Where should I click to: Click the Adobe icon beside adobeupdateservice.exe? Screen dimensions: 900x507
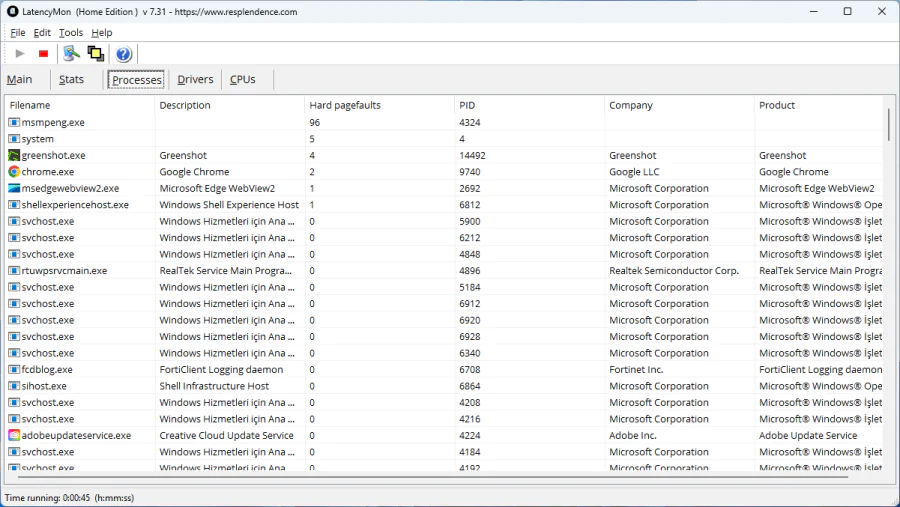point(14,435)
